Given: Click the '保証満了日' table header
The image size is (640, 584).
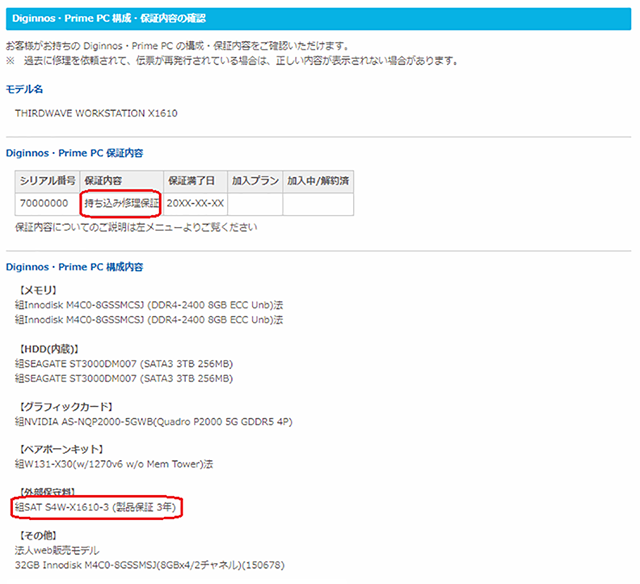Looking at the screenshot, I should pyautogui.click(x=195, y=181).
